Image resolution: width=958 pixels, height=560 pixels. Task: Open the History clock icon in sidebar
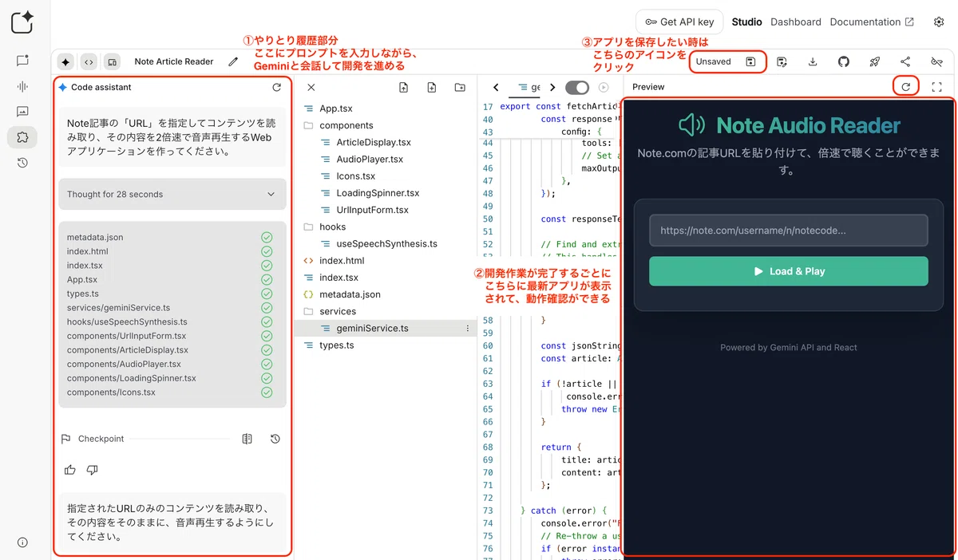click(x=22, y=163)
